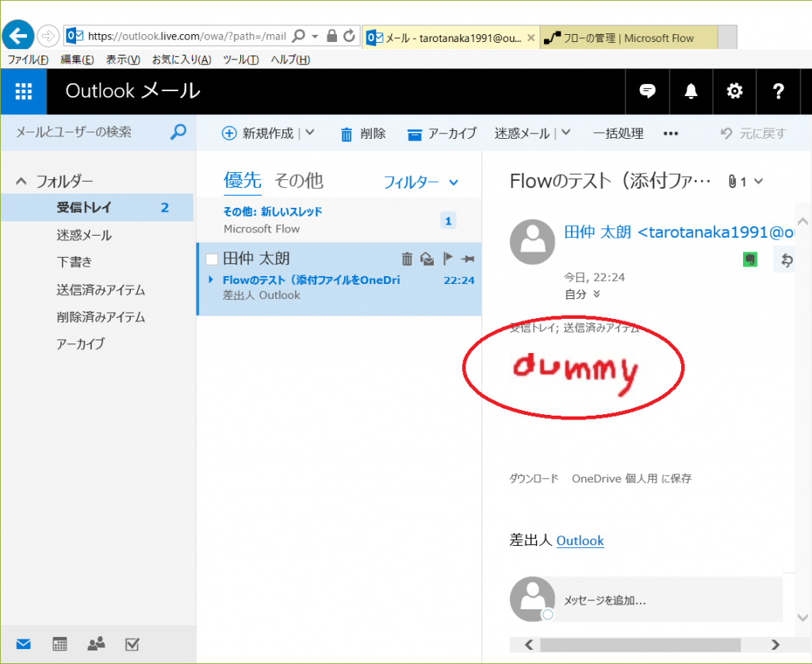Refresh the page with reload icon
812x664 pixels.
[x=350, y=36]
